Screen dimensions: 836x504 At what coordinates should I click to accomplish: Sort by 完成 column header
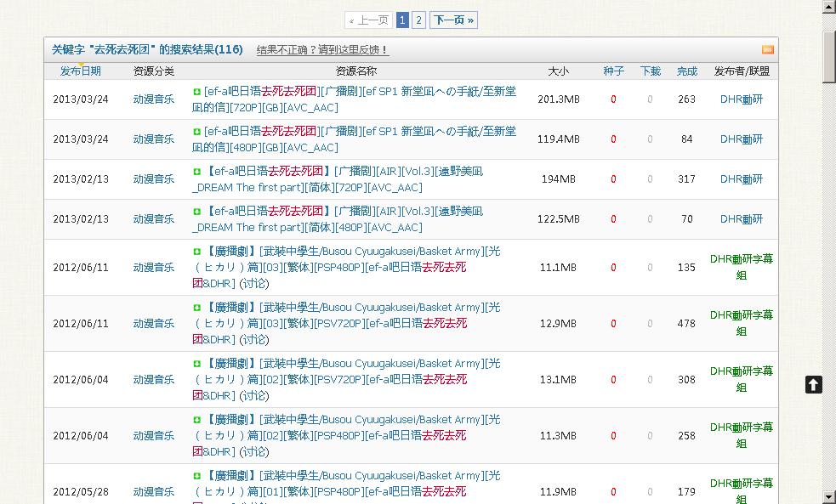tap(687, 71)
